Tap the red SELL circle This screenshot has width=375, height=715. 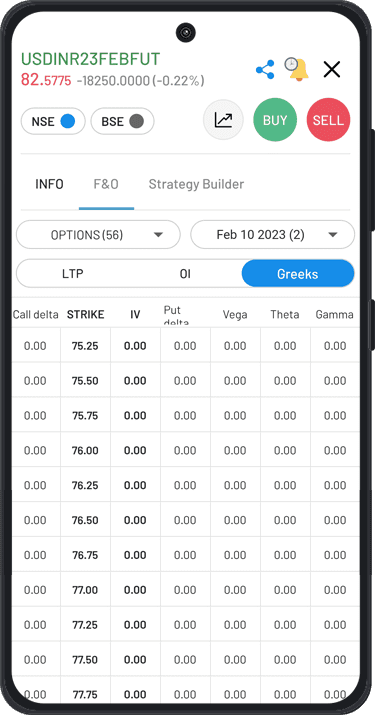(328, 120)
